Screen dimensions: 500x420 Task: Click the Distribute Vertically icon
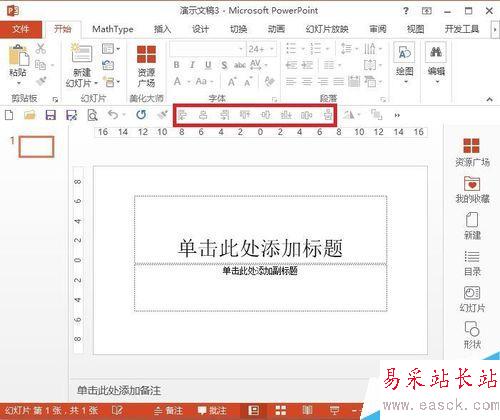point(328,115)
